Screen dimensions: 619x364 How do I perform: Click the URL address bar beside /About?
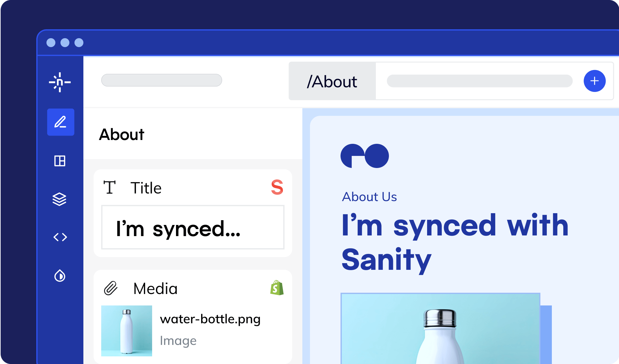click(479, 81)
